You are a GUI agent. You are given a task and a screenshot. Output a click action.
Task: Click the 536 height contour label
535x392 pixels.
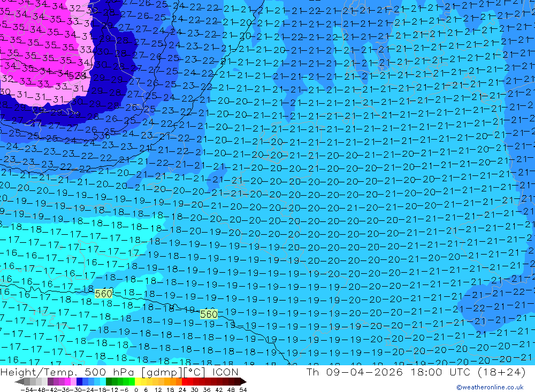(x=101, y=136)
